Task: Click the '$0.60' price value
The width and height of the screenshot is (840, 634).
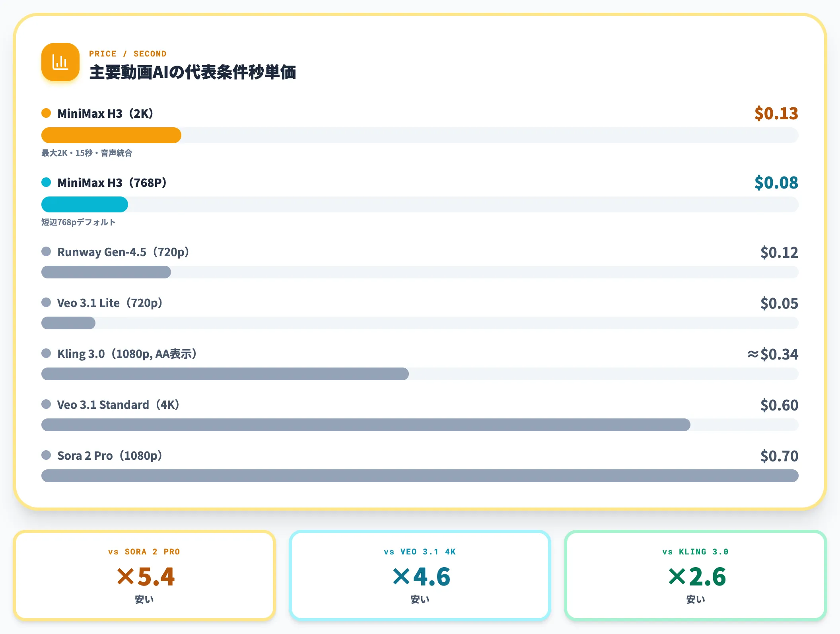Action: pyautogui.click(x=780, y=405)
